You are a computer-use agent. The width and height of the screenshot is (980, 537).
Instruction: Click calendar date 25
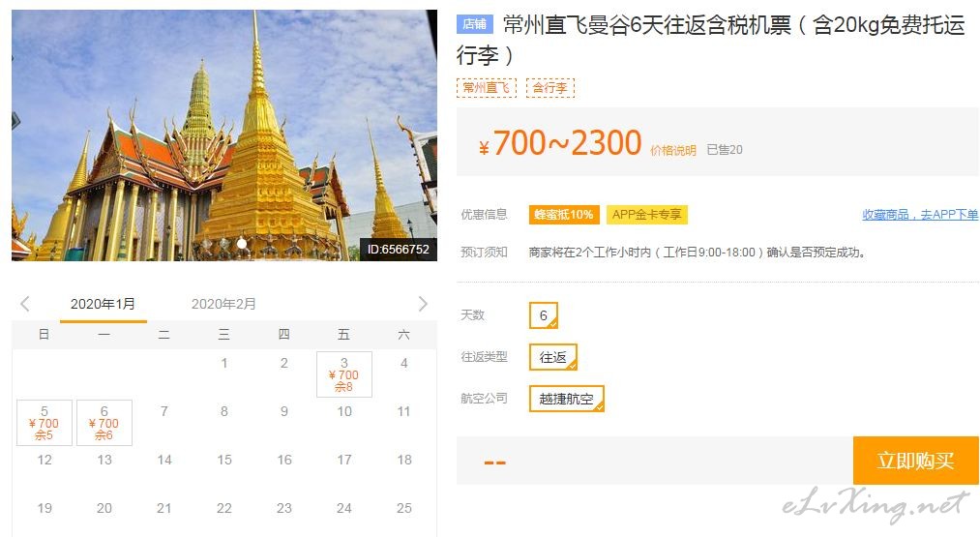click(x=404, y=508)
